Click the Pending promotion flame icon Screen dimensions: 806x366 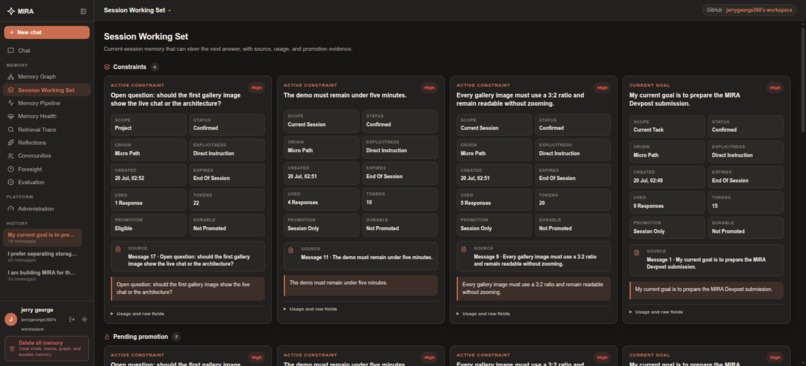click(x=107, y=337)
